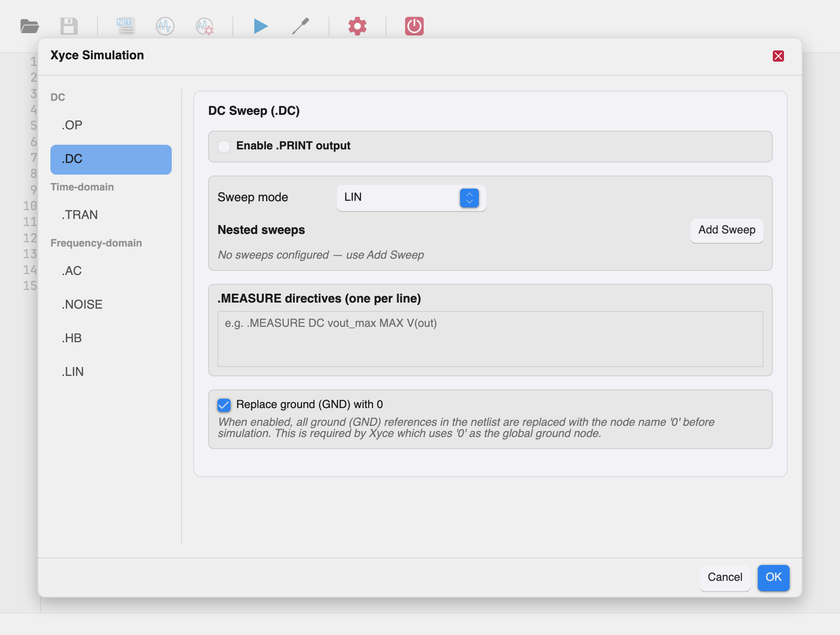840x635 pixels.
Task: Select the probe tool icon
Action: [x=301, y=26]
